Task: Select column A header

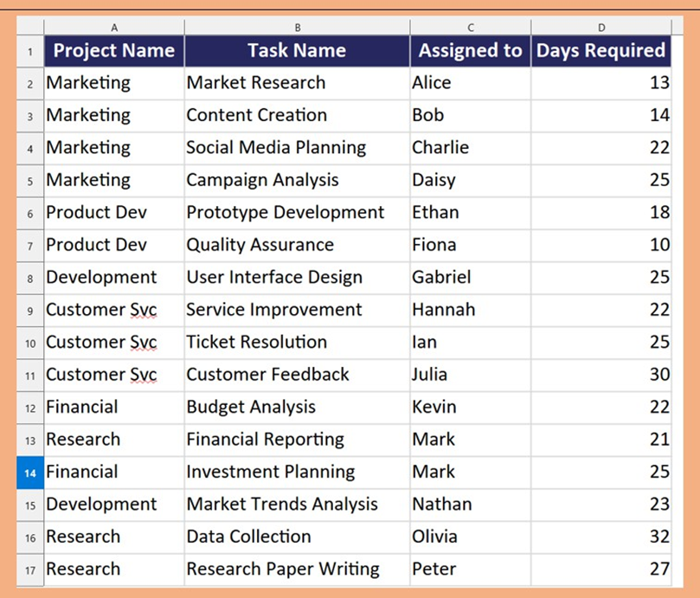Action: coord(114,27)
